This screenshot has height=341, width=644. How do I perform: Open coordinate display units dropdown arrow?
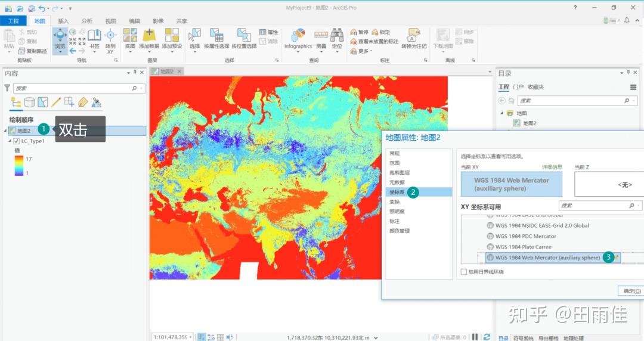[376, 337]
